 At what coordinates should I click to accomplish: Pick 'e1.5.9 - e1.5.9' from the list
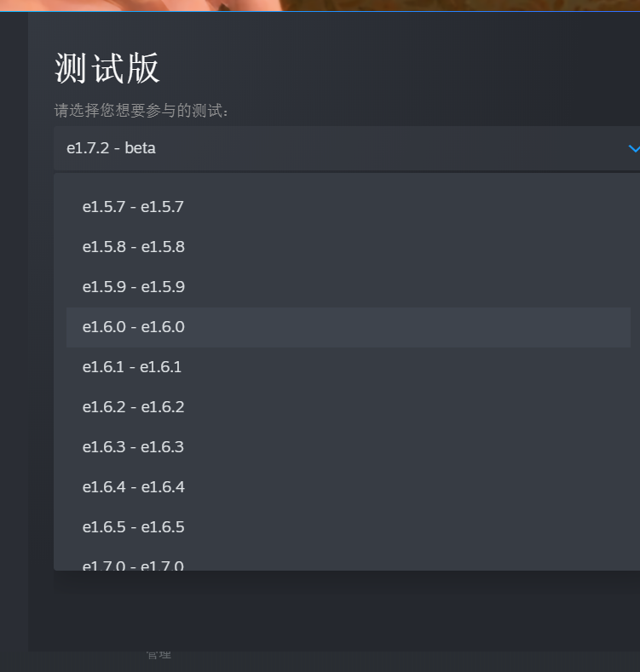pos(349,287)
